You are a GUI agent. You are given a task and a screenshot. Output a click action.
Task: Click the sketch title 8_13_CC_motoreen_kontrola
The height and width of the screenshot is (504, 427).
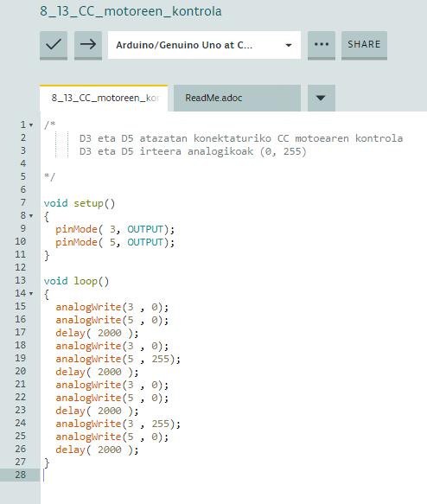131,11
